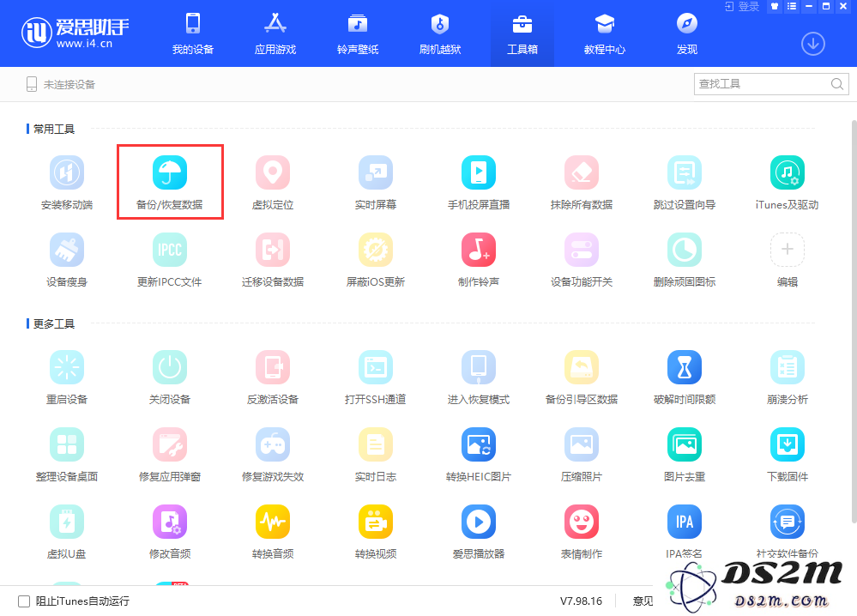Open the 转换视频 tool
This screenshot has height=616, width=857.
pos(376,533)
